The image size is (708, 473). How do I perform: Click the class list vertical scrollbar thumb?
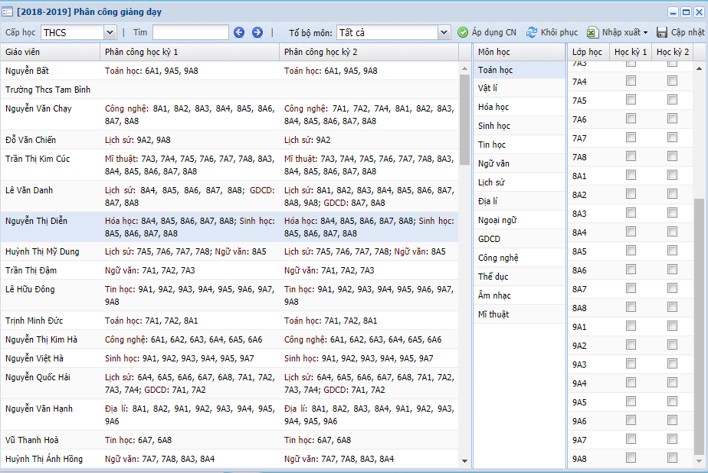click(x=700, y=330)
